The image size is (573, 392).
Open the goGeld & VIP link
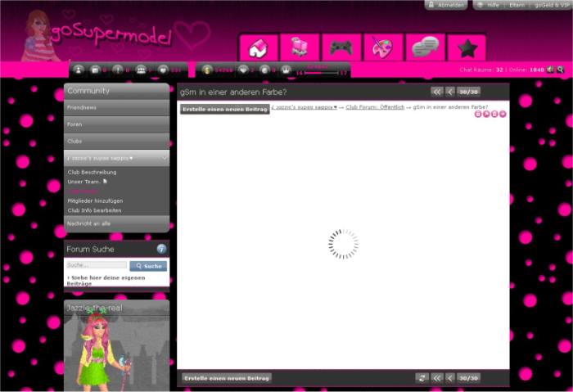(552, 5)
